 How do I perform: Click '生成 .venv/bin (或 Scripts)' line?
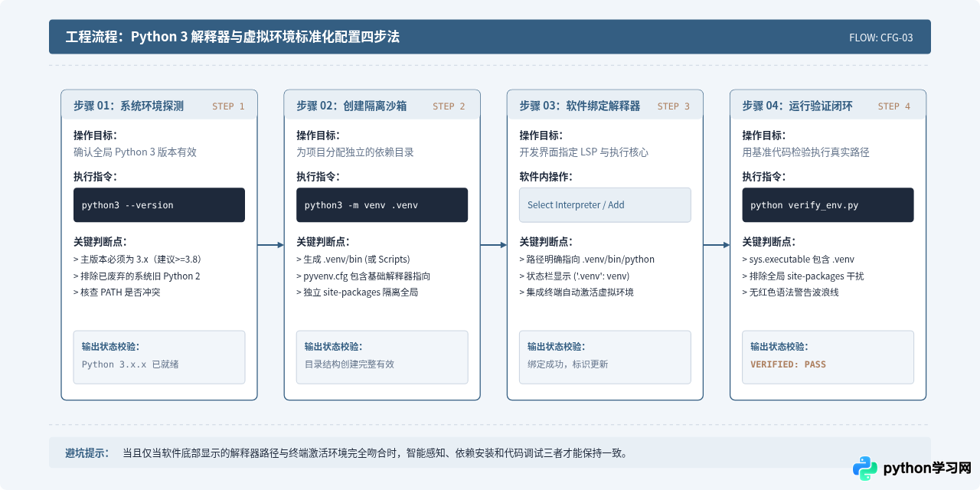point(353,259)
